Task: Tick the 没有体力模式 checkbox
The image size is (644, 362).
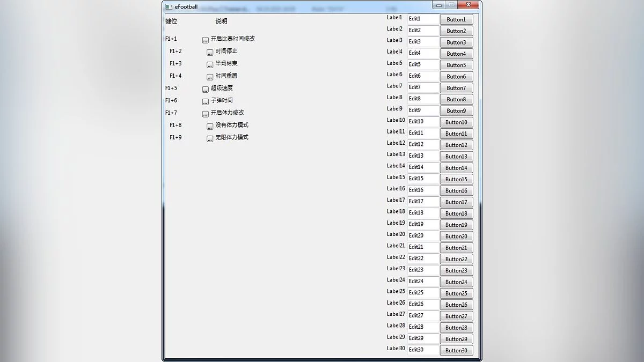Action: pos(210,127)
